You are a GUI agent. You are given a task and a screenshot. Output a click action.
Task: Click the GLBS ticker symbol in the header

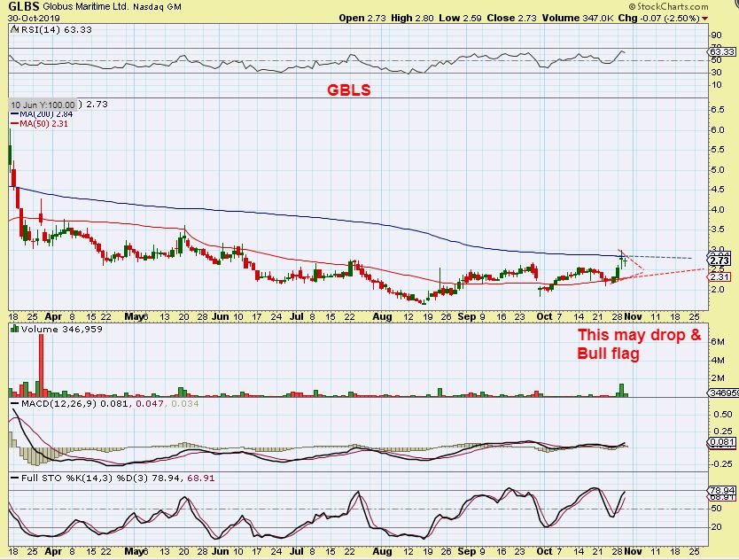pos(24,6)
